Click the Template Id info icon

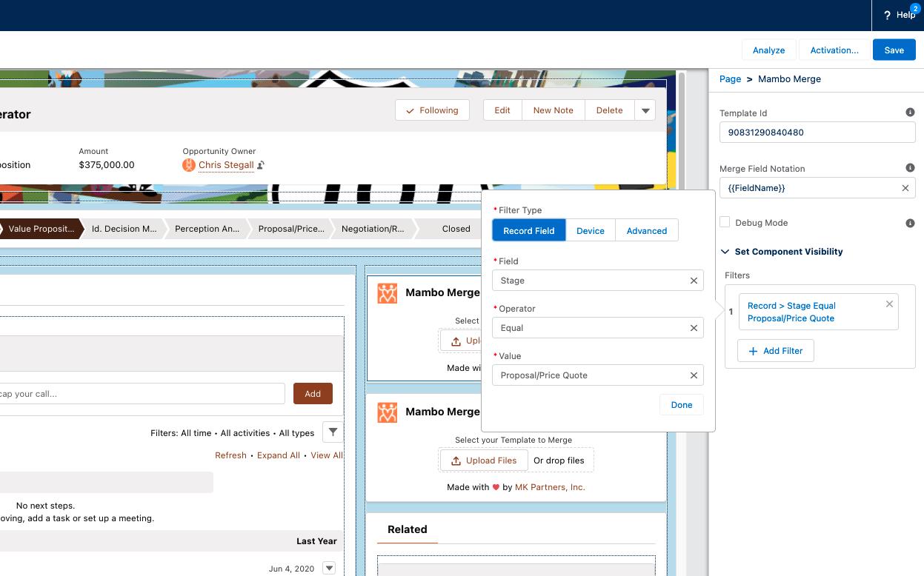tap(910, 113)
